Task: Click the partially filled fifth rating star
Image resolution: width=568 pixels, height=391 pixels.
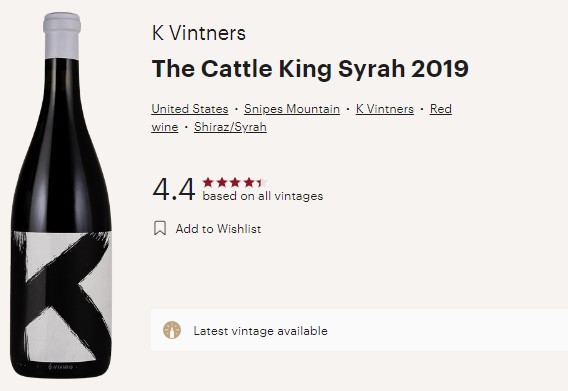Action: tap(262, 182)
